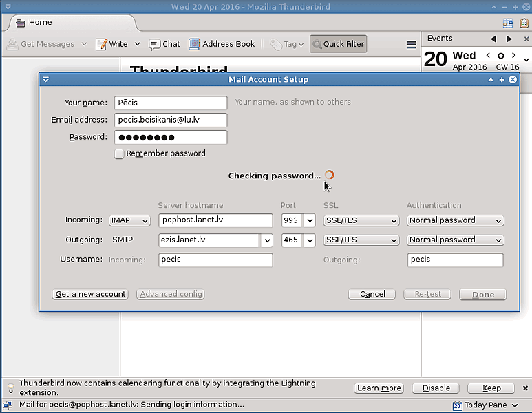Viewport: 532px width, 413px height.
Task: Click Get a new account button
Action: click(x=90, y=294)
